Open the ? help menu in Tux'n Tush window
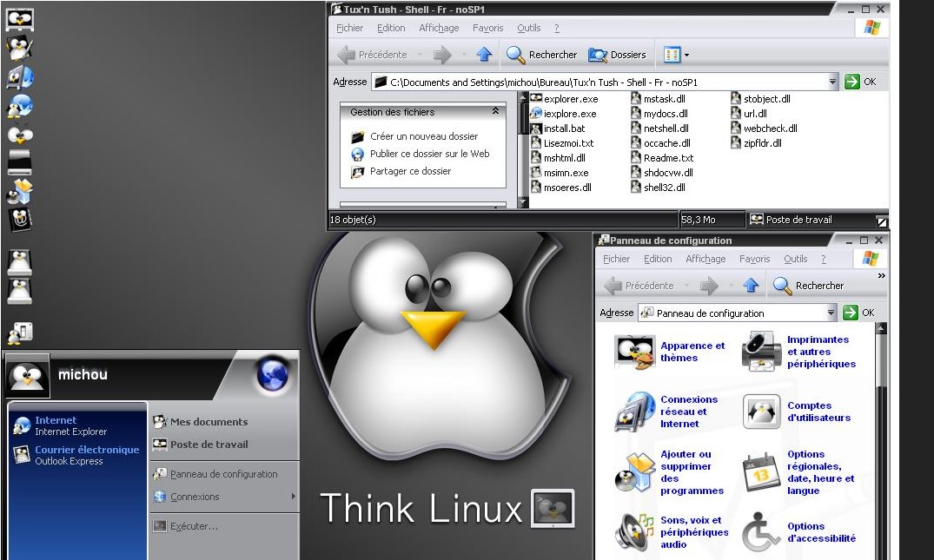The image size is (934, 560). 557,28
